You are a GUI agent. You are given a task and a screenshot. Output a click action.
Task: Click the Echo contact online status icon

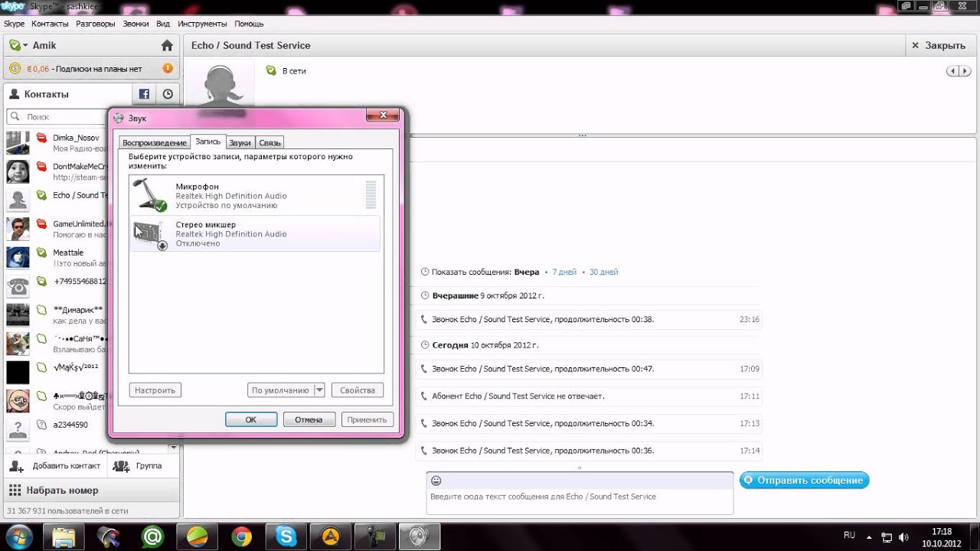pyautogui.click(x=41, y=195)
